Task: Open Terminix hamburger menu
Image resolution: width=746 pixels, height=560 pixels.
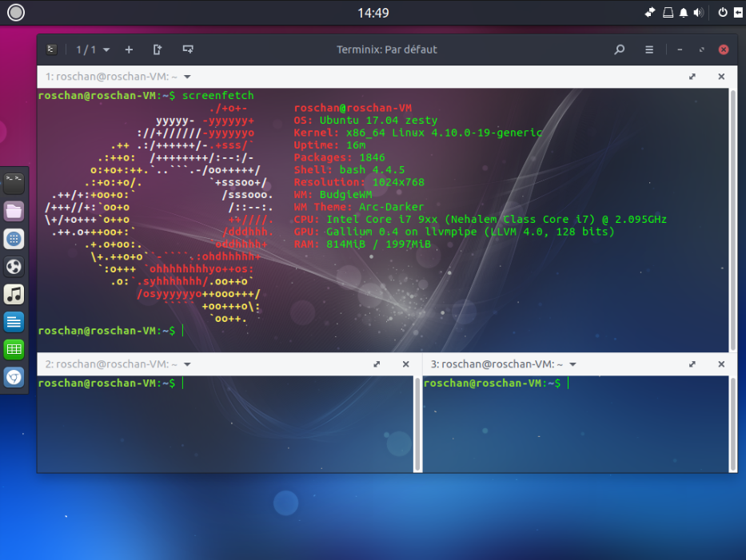Action: (x=649, y=50)
